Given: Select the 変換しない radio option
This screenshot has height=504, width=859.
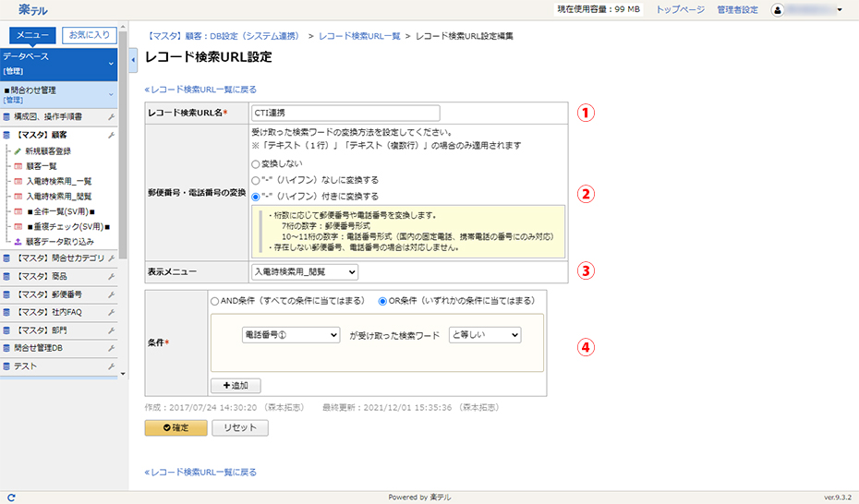Looking at the screenshot, I should [x=256, y=163].
